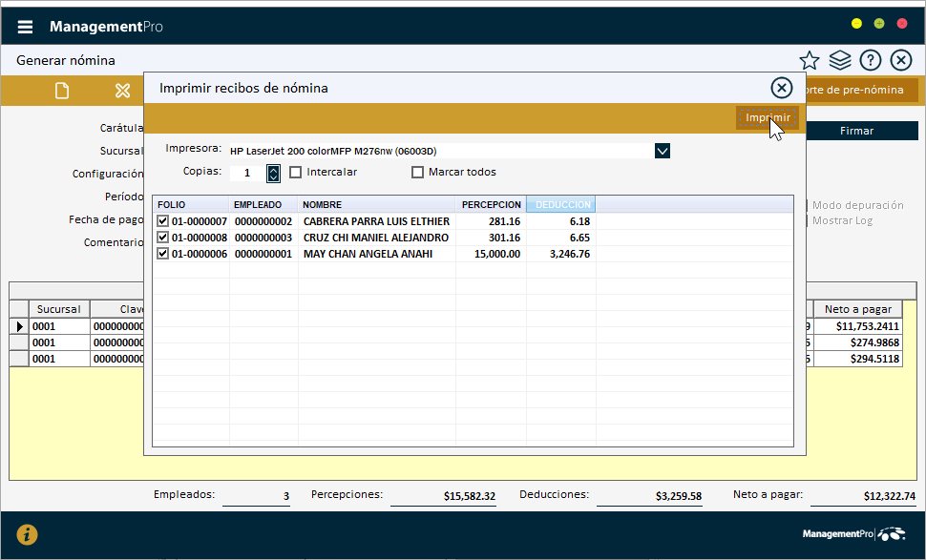This screenshot has height=560, width=926.
Task: Select CABRERA PARRA LUIS ELTHIER name cell
Action: click(x=376, y=221)
